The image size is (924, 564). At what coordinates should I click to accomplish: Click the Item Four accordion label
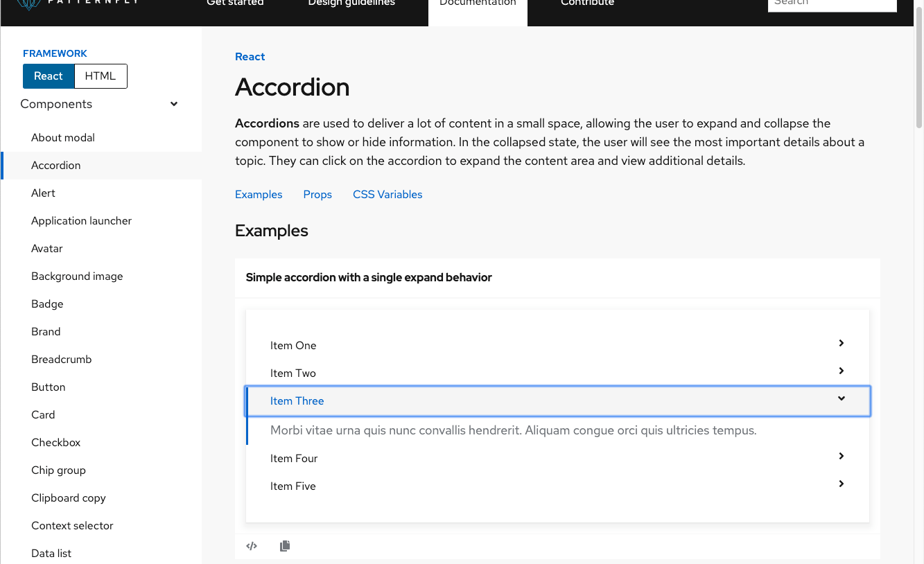click(294, 459)
